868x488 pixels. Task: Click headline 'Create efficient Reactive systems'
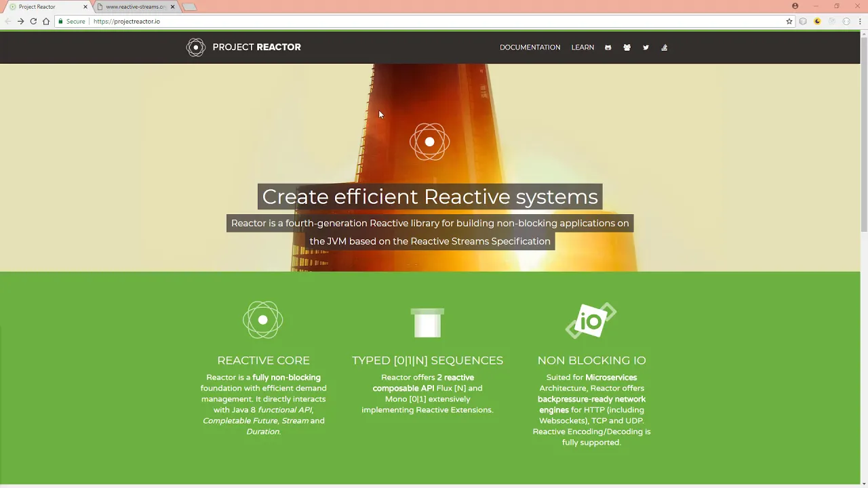coord(430,197)
